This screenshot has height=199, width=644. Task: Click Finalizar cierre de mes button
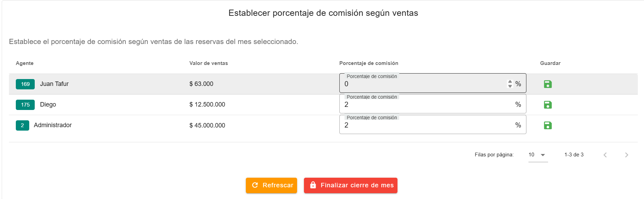[x=350, y=185]
